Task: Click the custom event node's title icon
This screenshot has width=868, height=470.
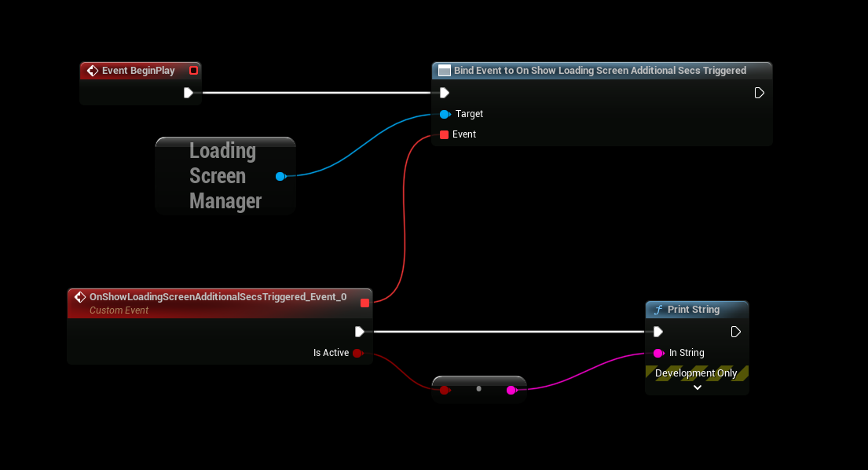Action: (79, 297)
